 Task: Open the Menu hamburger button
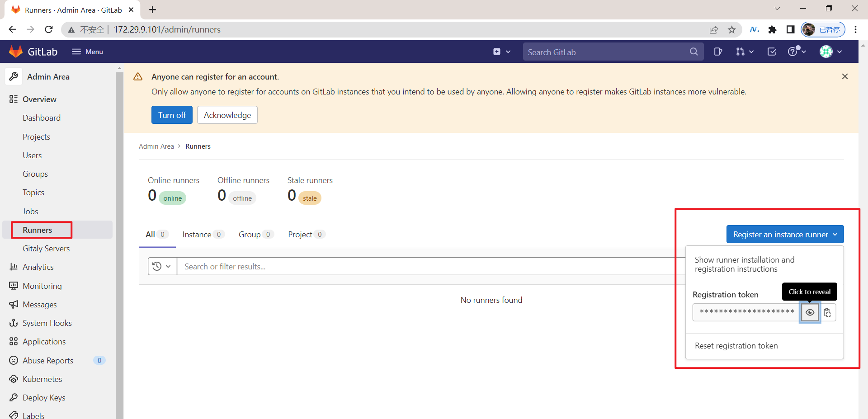click(x=87, y=52)
